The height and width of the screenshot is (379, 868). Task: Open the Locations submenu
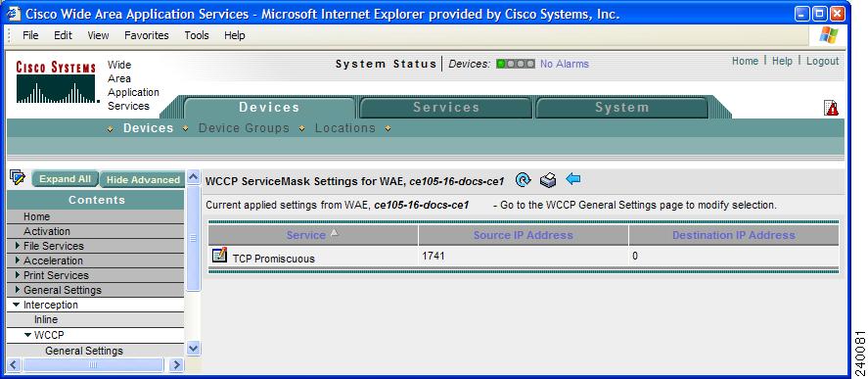(x=345, y=128)
